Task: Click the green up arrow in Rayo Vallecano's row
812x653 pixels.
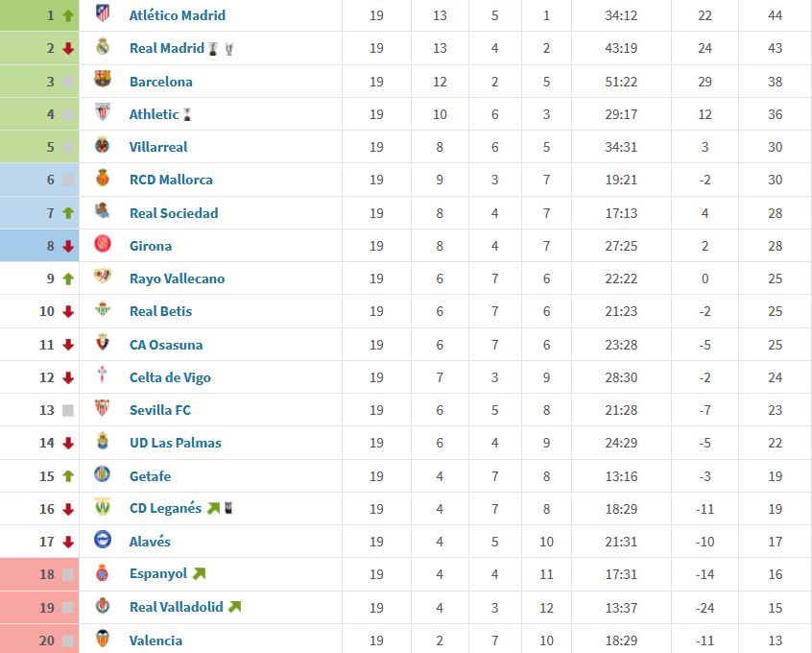Action: point(68,278)
